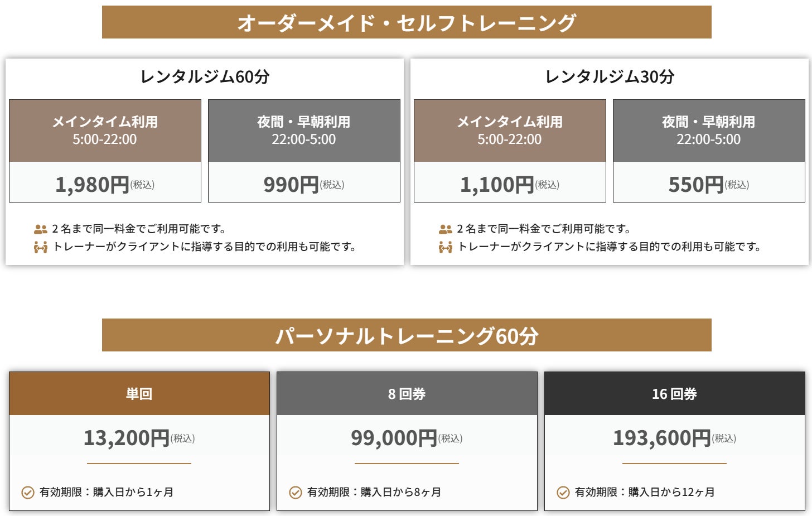Select the パーソナルトレーニング60分 banner

point(407,335)
